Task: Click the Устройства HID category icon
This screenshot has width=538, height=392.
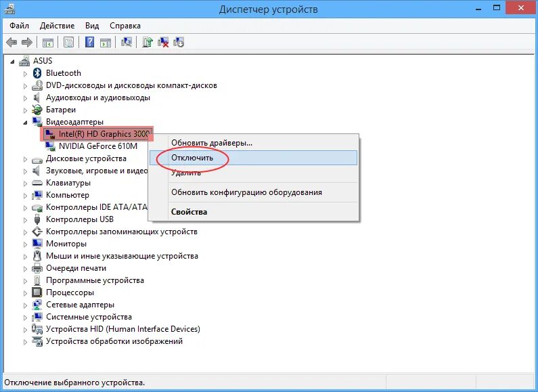Action: point(37,329)
